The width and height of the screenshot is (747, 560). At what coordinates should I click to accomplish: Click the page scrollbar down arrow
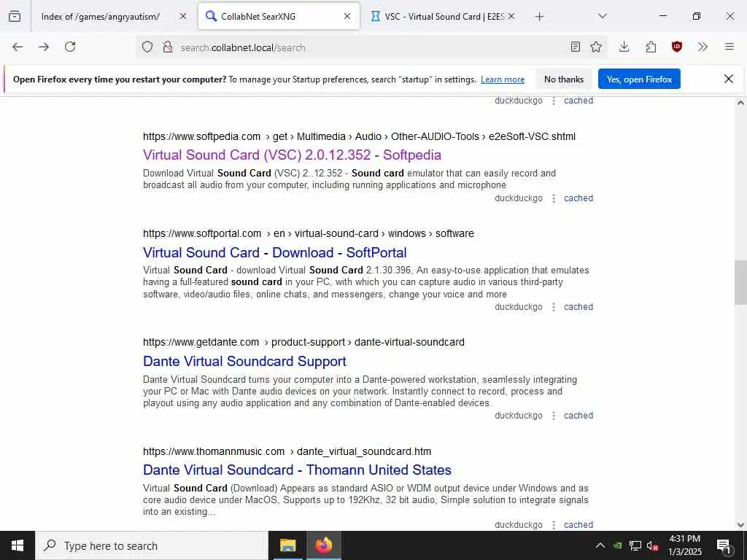(x=740, y=525)
